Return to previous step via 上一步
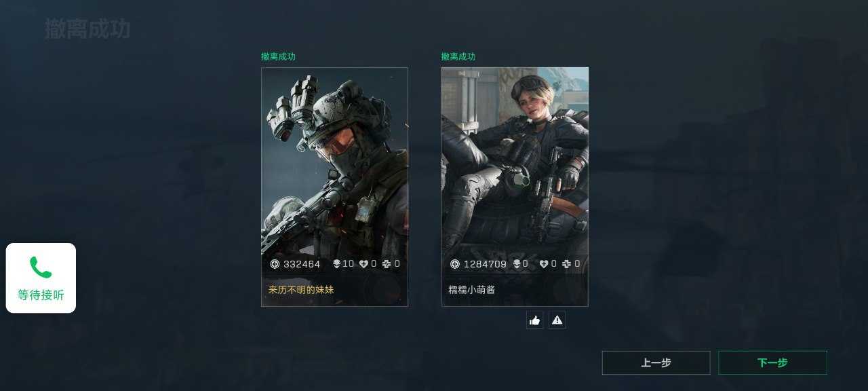This screenshot has height=391, width=868. click(656, 362)
